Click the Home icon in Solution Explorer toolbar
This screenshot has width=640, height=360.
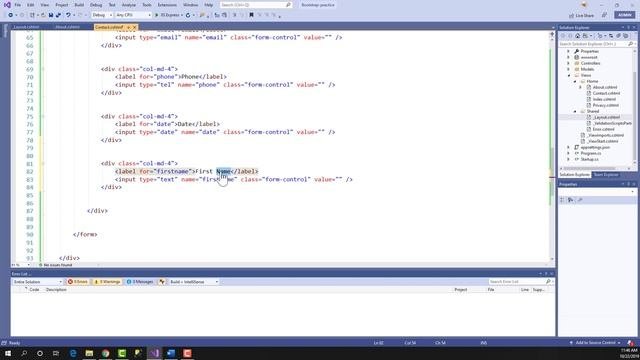(577, 36)
